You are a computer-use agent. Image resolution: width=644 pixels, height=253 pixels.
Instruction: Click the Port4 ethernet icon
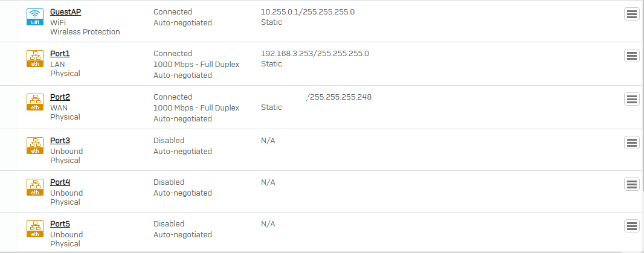click(35, 187)
